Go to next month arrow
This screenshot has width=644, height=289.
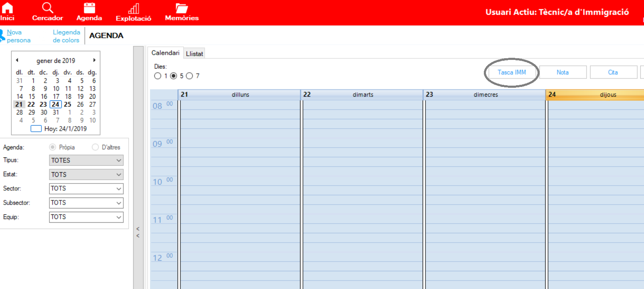coord(94,60)
